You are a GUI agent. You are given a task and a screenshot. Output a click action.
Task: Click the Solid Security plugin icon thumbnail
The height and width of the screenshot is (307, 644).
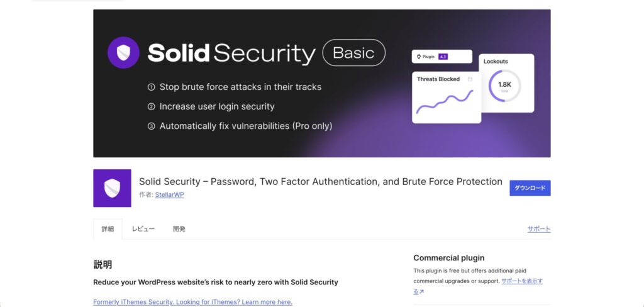point(112,188)
